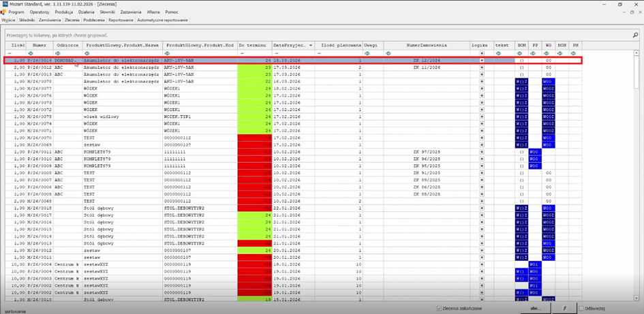Open the Produkcja menu

(x=64, y=12)
